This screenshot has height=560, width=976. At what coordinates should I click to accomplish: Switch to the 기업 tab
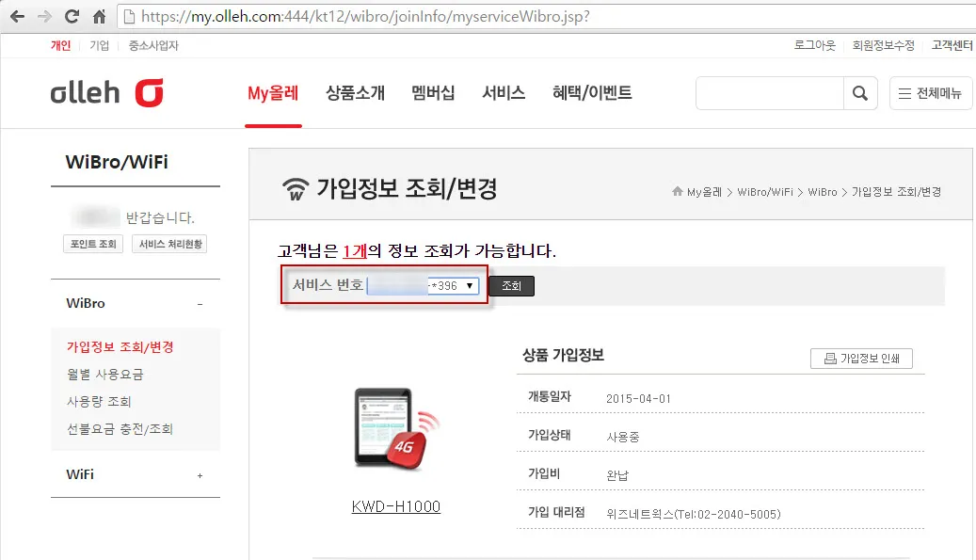point(100,44)
